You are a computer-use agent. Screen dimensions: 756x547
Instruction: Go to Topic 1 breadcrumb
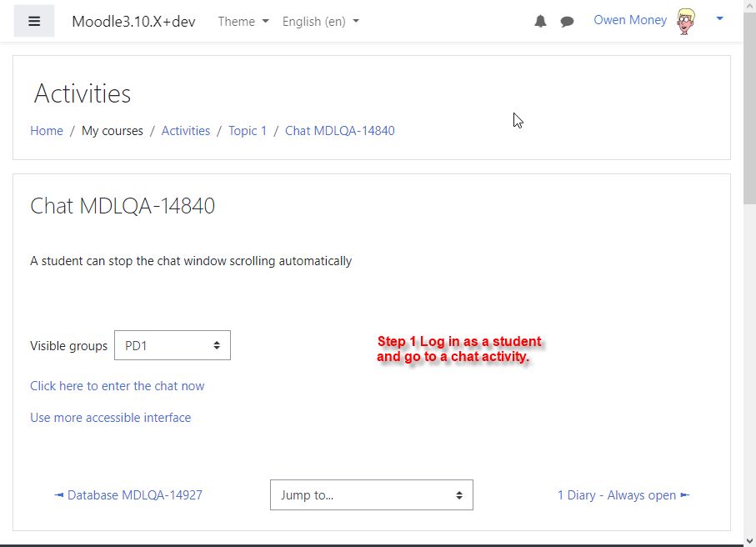point(248,131)
